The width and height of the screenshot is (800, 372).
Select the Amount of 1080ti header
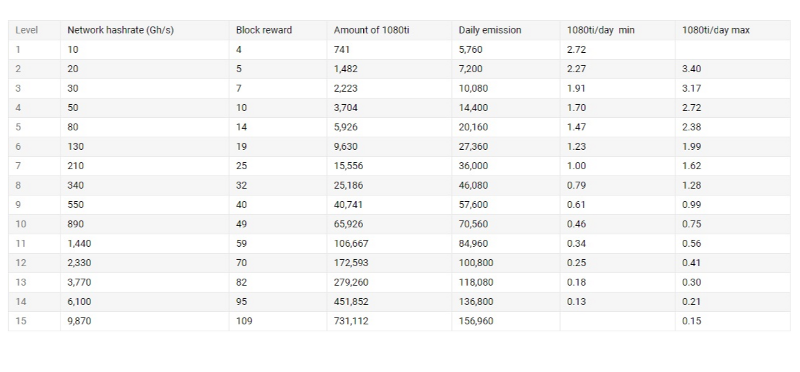click(371, 30)
